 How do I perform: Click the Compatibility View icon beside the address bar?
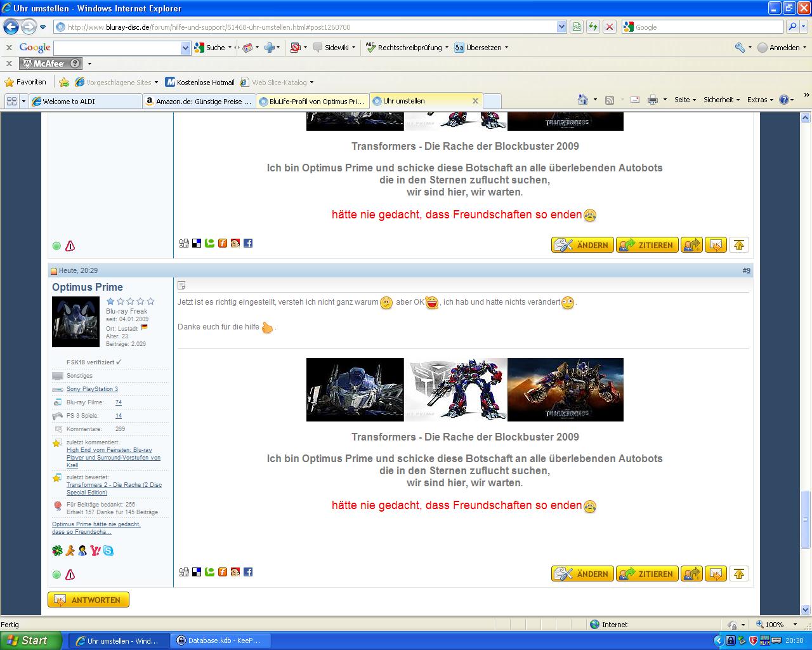pyautogui.click(x=577, y=27)
